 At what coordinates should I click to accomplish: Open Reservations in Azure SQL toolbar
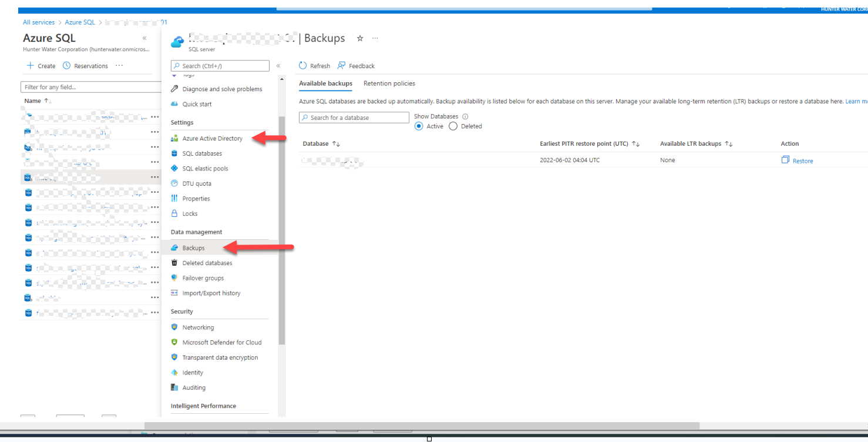[86, 66]
